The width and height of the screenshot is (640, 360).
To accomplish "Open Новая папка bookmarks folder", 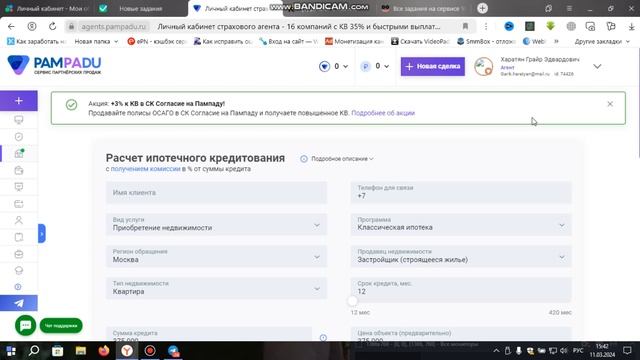I will [x=96, y=41].
